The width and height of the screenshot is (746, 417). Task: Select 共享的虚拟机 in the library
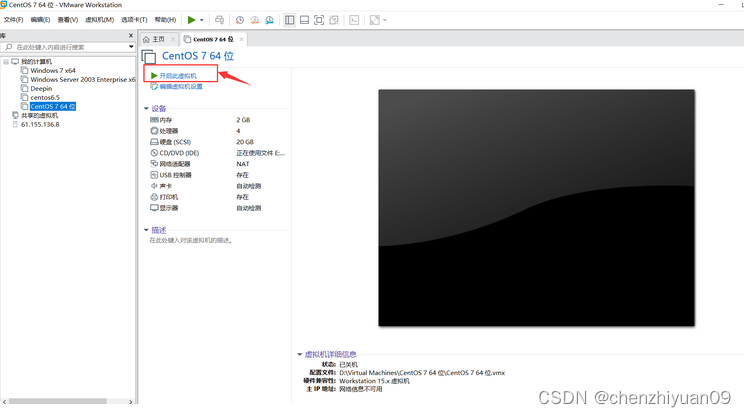(39, 116)
